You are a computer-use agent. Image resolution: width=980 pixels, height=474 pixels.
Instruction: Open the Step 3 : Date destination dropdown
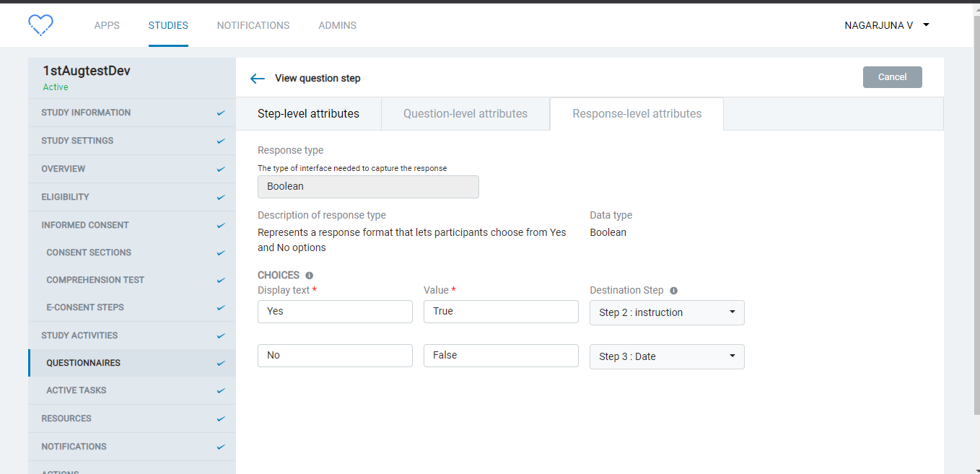click(667, 356)
